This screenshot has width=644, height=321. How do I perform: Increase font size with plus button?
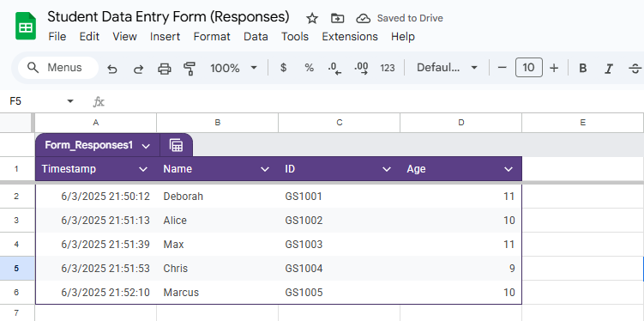(x=554, y=68)
